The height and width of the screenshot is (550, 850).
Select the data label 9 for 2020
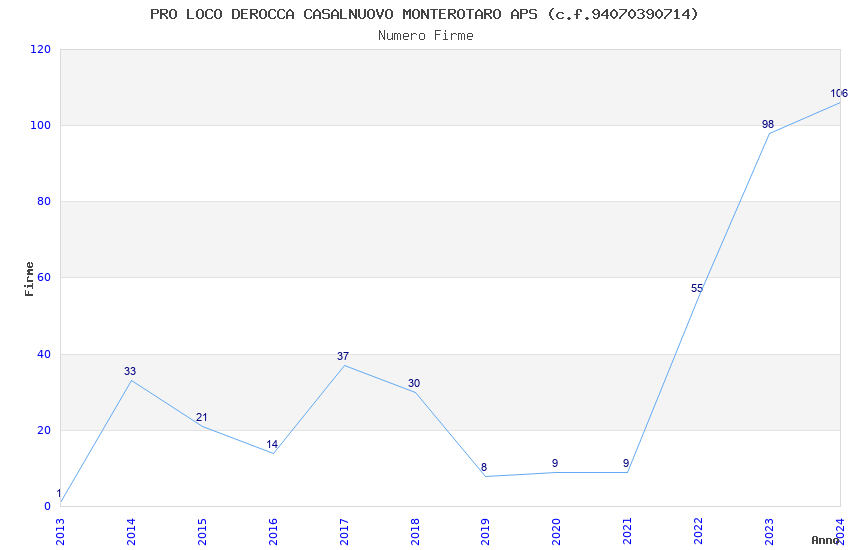click(x=555, y=463)
